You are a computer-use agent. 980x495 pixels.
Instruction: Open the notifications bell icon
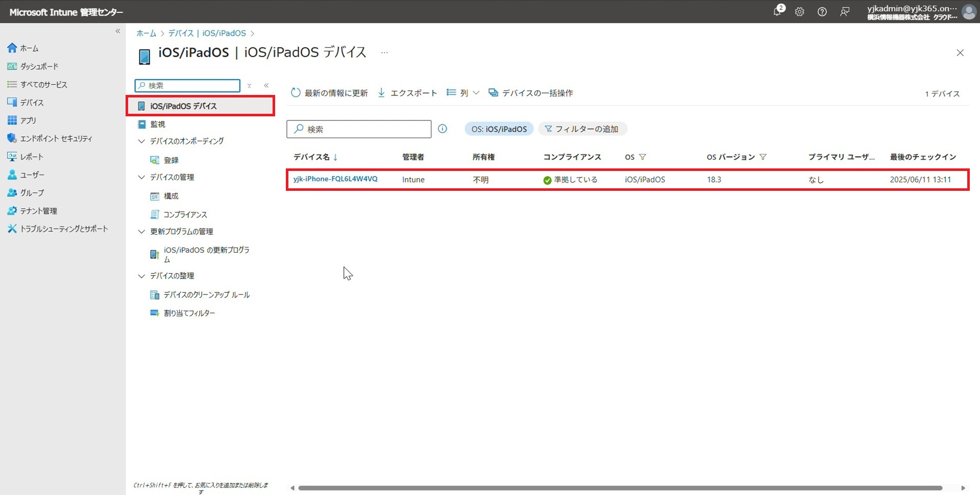[x=777, y=11]
